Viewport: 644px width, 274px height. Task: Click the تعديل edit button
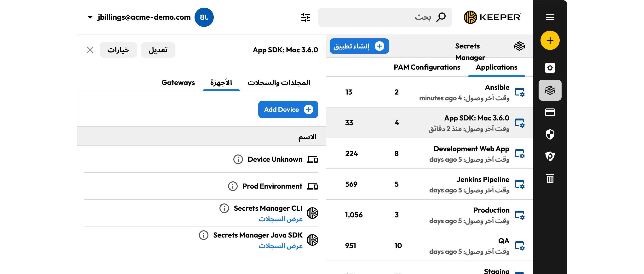[158, 50]
